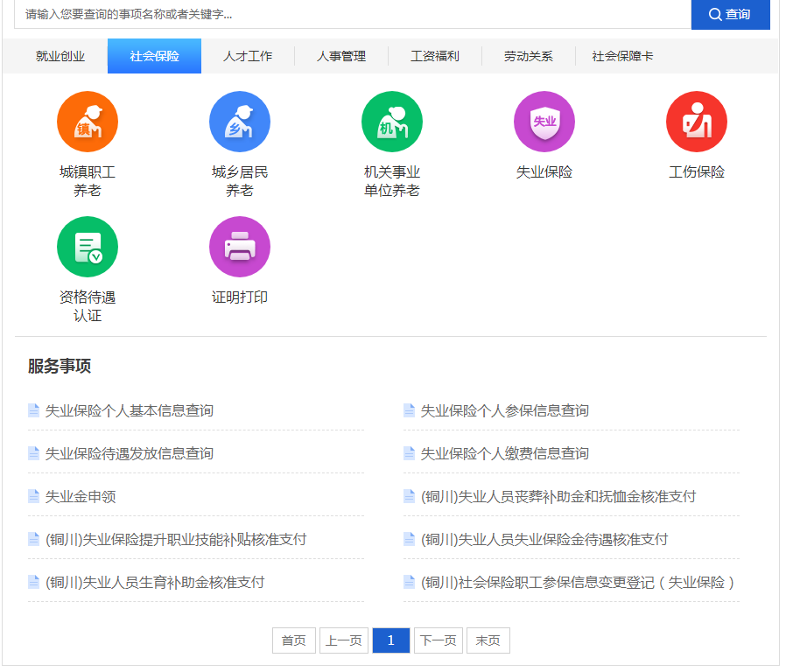Screen dimensions: 786x672
Task: Select the 城乡居民养老 blue icon
Action: click(x=240, y=122)
